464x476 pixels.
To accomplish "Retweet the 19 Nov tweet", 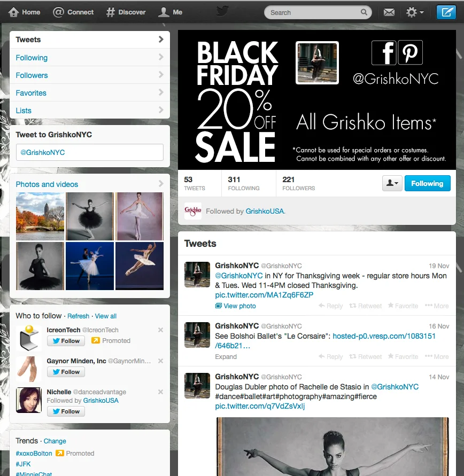I will 365,306.
